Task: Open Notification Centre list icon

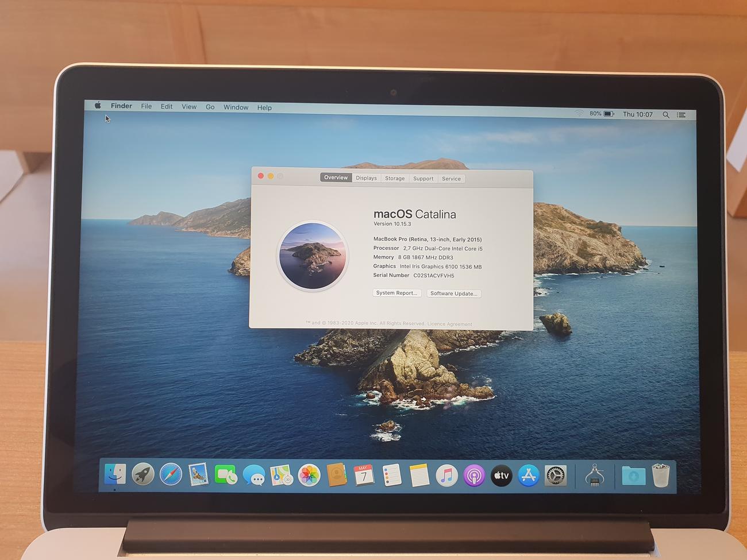Action: pos(681,115)
